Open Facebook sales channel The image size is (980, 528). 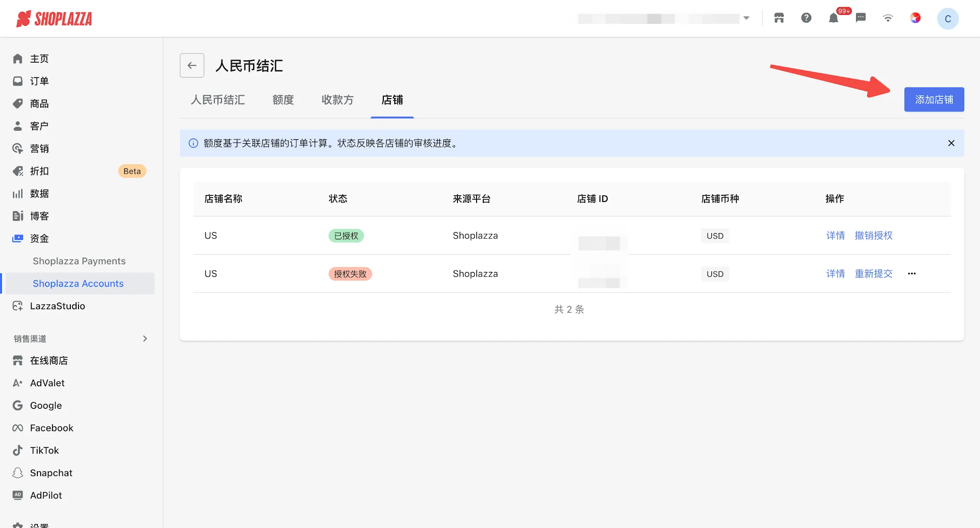pyautogui.click(x=52, y=428)
